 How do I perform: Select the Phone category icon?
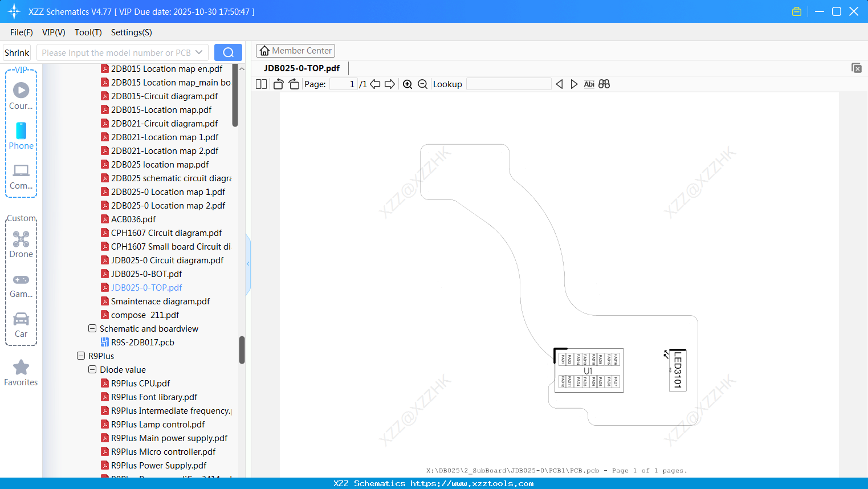(21, 136)
